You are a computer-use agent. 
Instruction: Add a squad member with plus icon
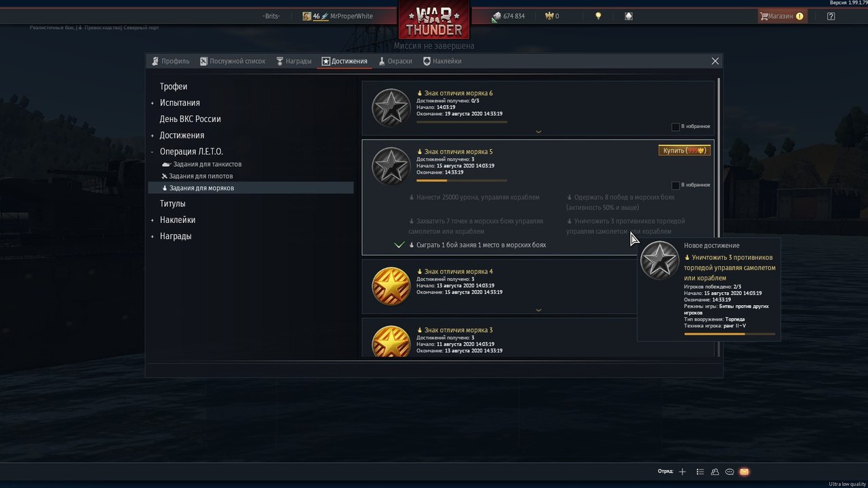[682, 472]
